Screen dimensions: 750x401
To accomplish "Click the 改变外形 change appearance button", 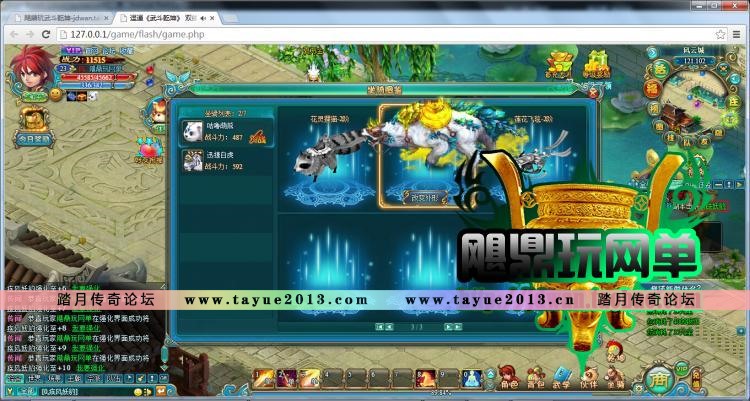I will [425, 197].
